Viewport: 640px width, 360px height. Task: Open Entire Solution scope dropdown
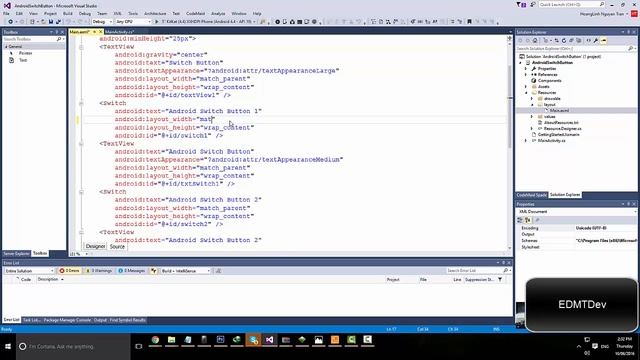(29, 271)
